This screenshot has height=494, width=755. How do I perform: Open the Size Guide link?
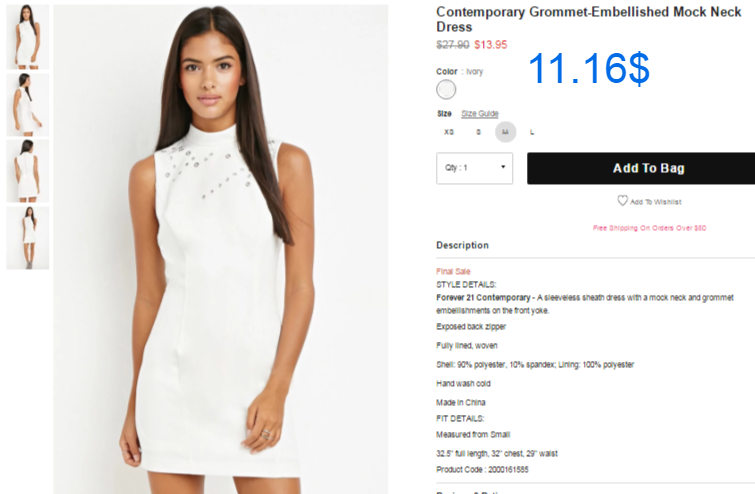480,114
